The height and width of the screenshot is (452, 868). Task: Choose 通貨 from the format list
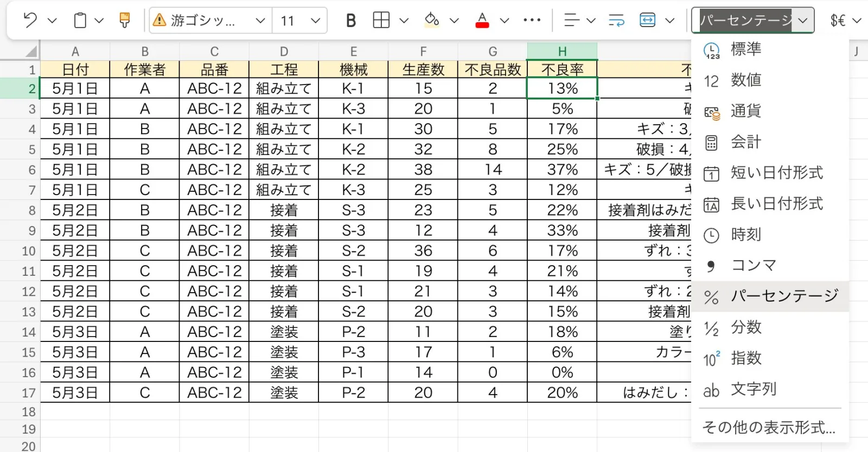[x=745, y=111]
